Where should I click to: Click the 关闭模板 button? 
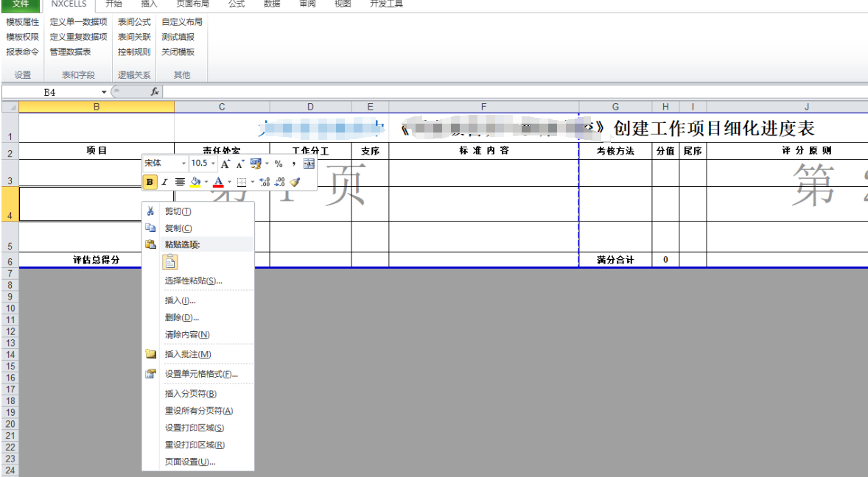(178, 52)
